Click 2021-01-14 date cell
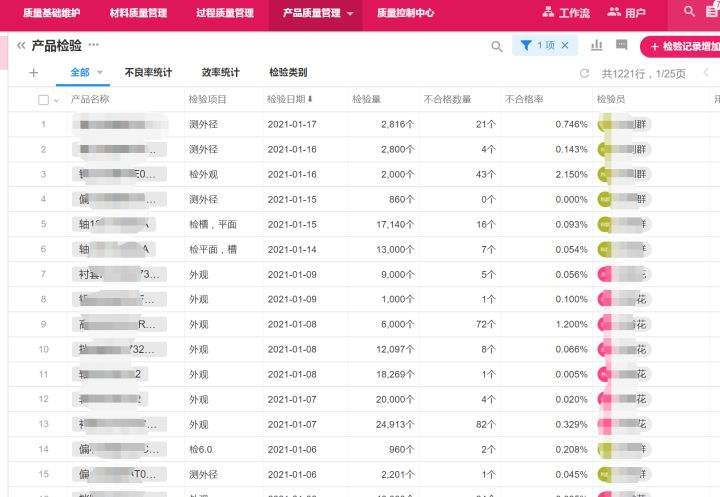 292,249
